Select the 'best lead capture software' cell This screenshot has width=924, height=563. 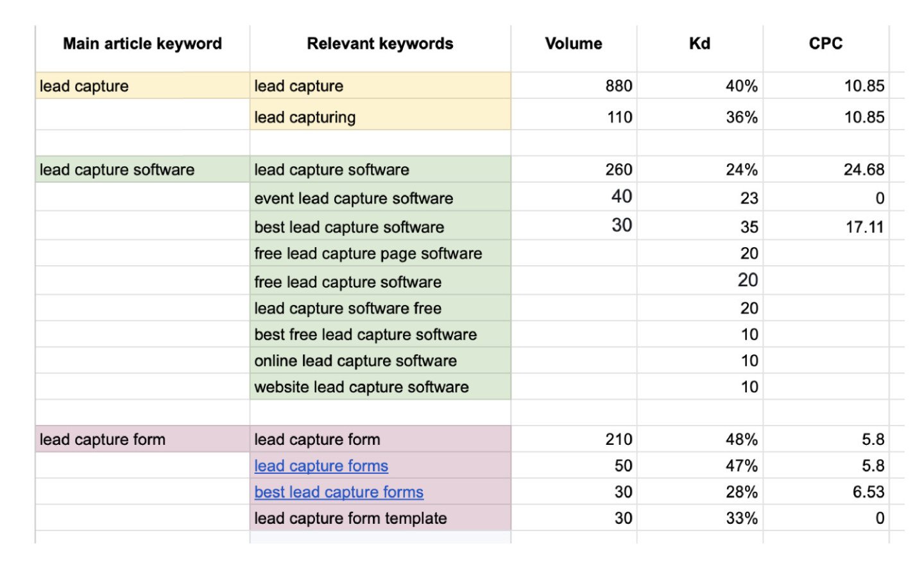pyautogui.click(x=381, y=225)
